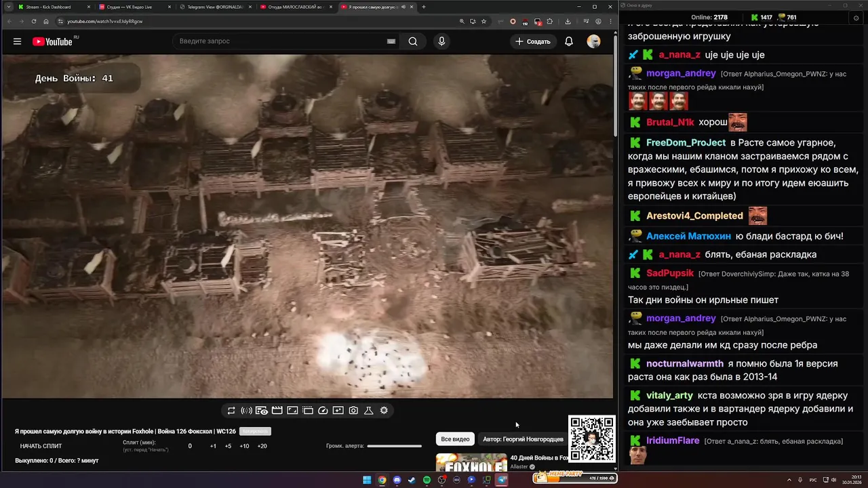Click the picture frame icon in video toolbar
The height and width of the screenshot is (488, 868).
[292, 411]
